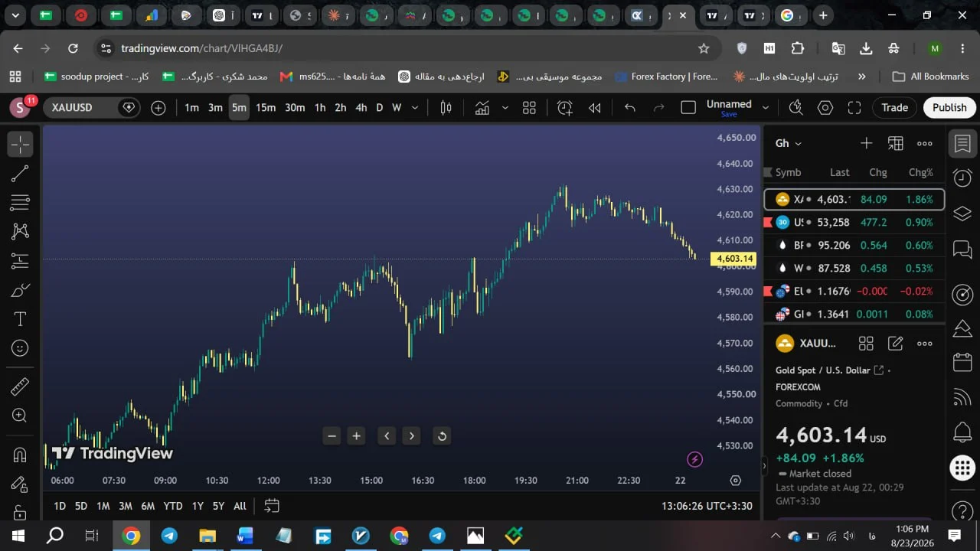
Task: Click the Publish button
Action: [x=949, y=108]
